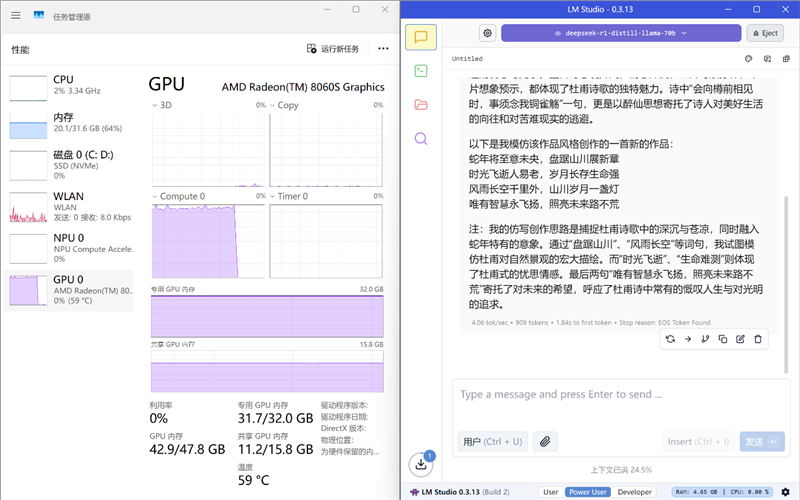Select the CPU item in performance list
The width and height of the screenshot is (800, 500).
click(68, 85)
